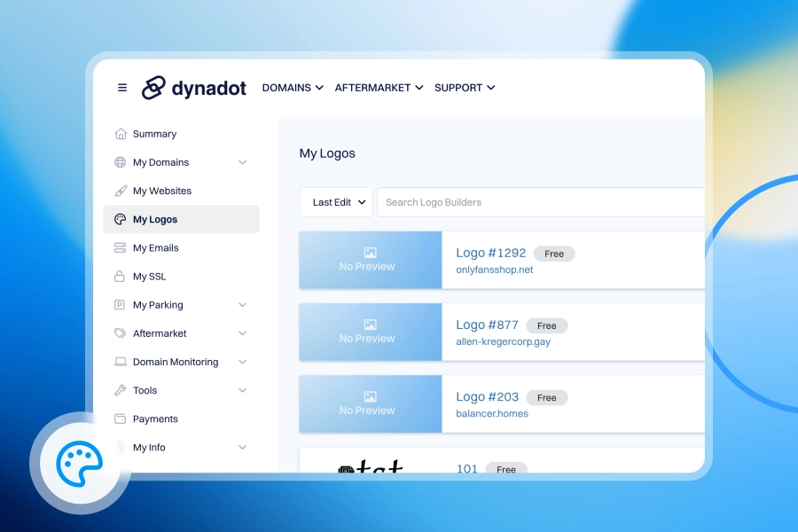Expand the My Info chevron

[242, 448]
